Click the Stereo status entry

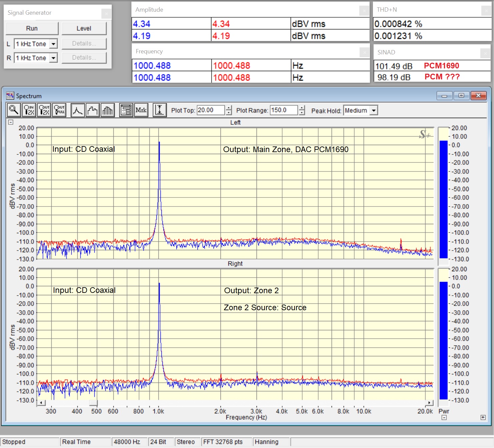point(186,442)
